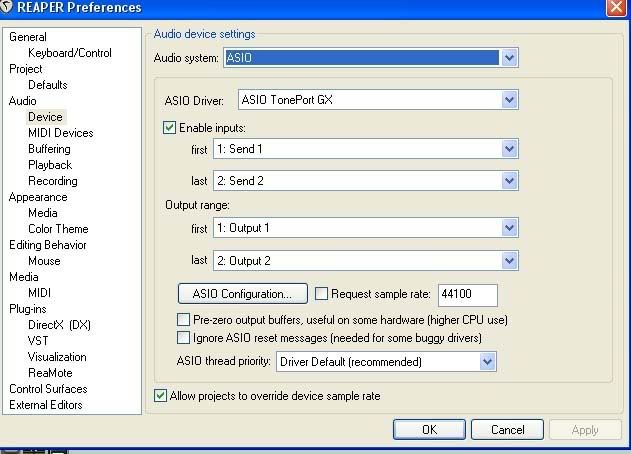Close the REAPER Preferences window
Screen dimensions: 631x454
pyautogui.click(x=617, y=8)
